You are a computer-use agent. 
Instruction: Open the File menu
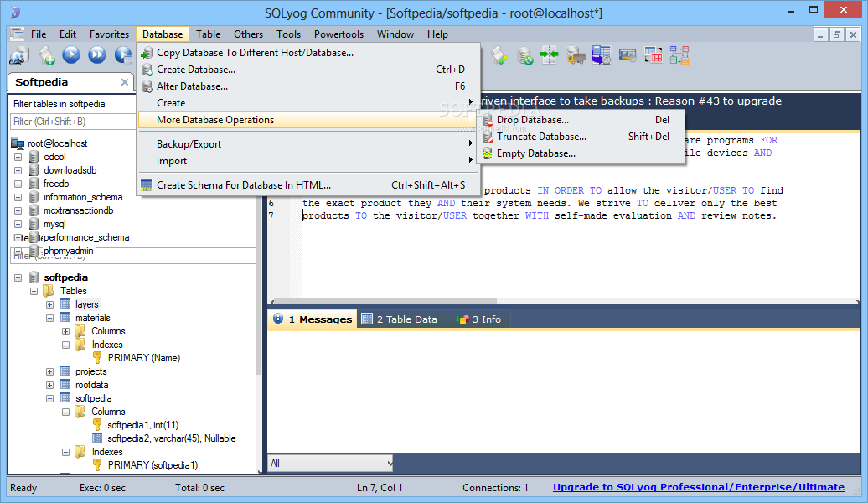point(39,34)
